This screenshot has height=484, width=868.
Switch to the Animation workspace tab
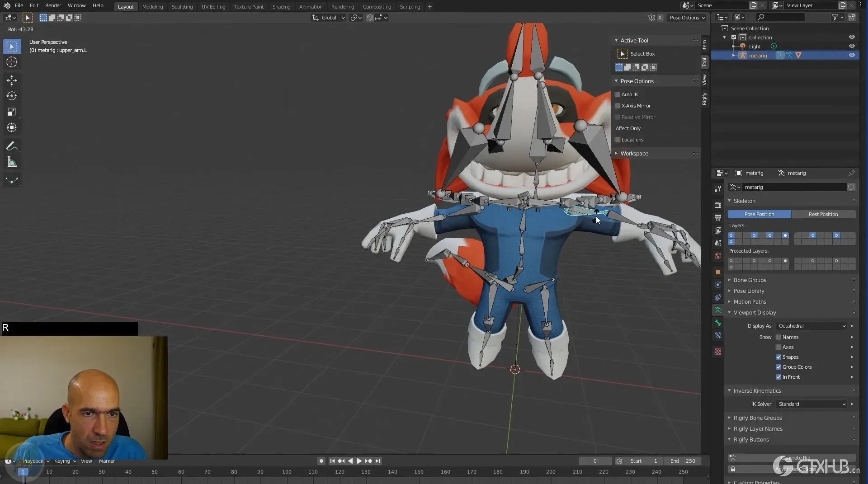(x=311, y=6)
